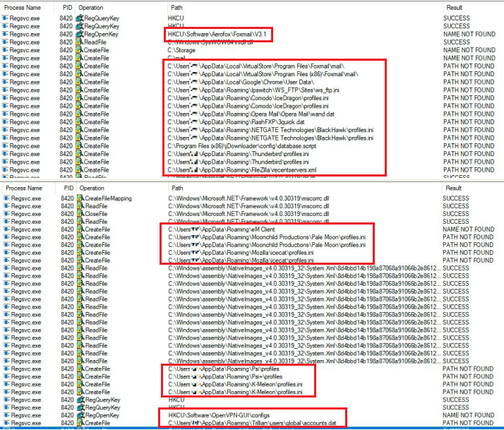Sort by Result column in lower list
The image size is (504, 430).
coord(453,188)
